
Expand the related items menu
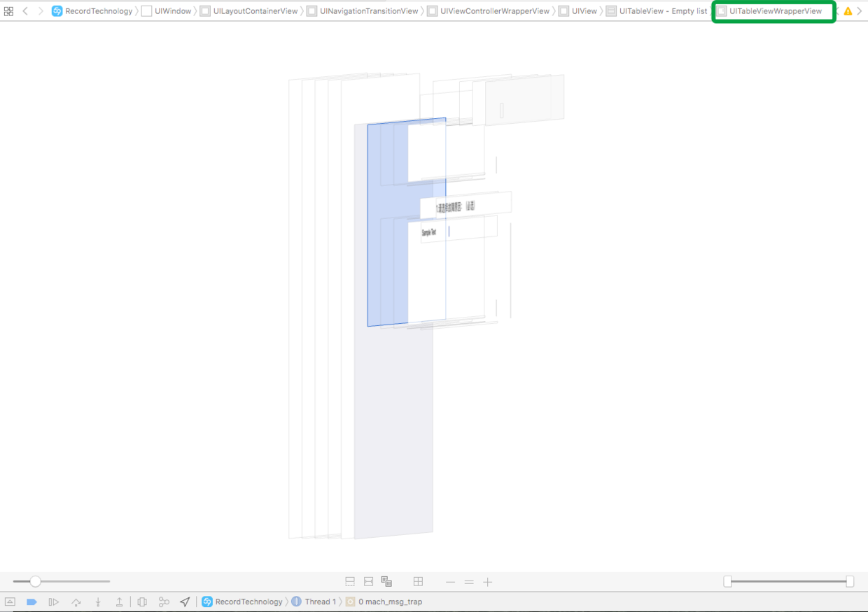point(10,10)
